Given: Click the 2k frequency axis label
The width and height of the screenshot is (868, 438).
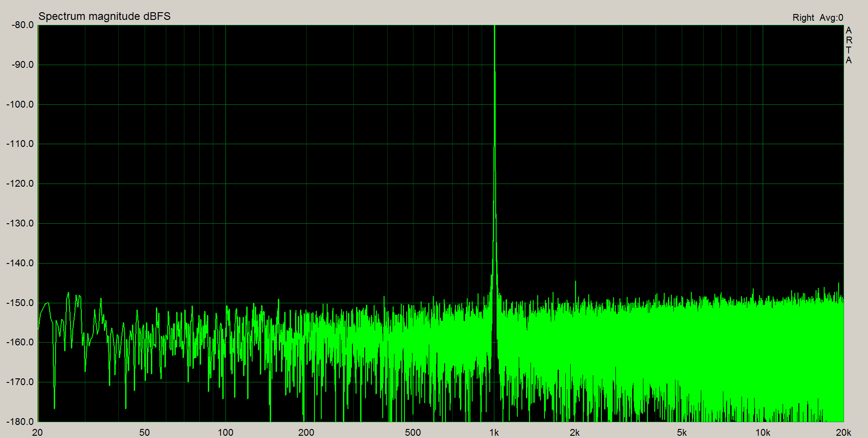Looking at the screenshot, I should (575, 433).
